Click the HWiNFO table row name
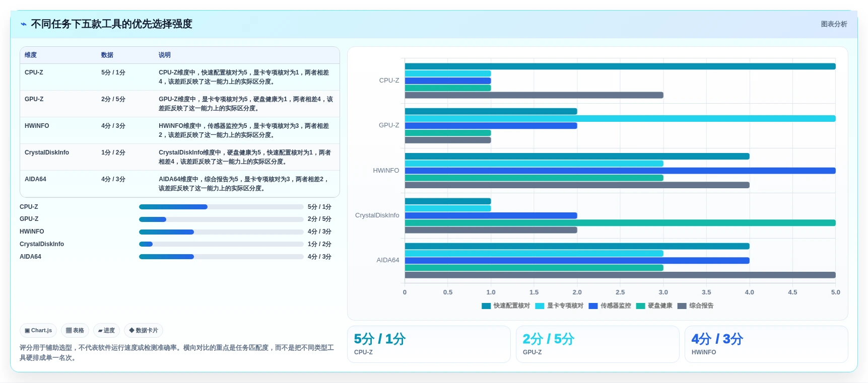This screenshot has height=383, width=868. 37,126
